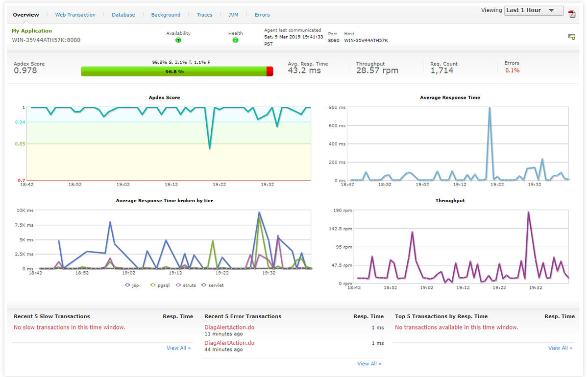The height and width of the screenshot is (377, 588).
Task: Click the green Availability status icon
Action: (178, 40)
